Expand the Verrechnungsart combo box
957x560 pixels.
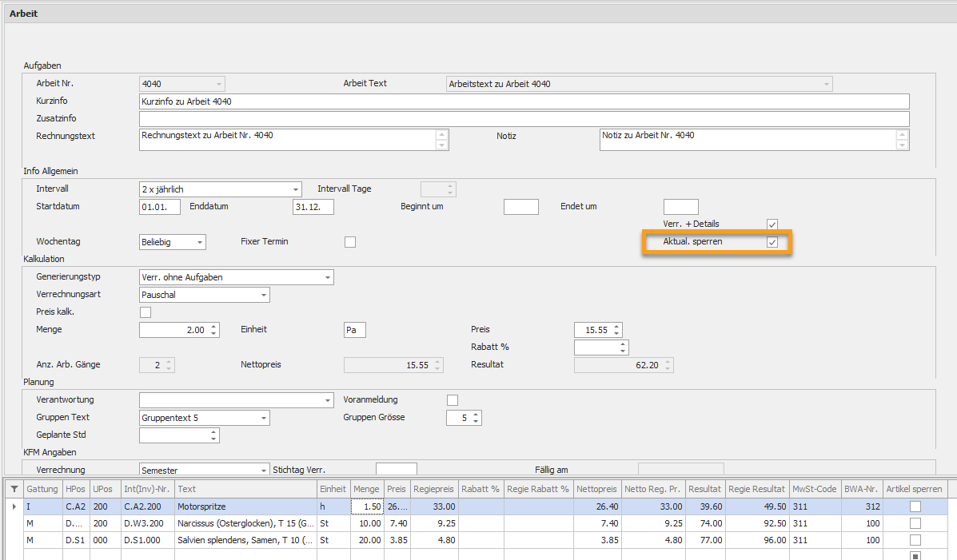tap(264, 296)
